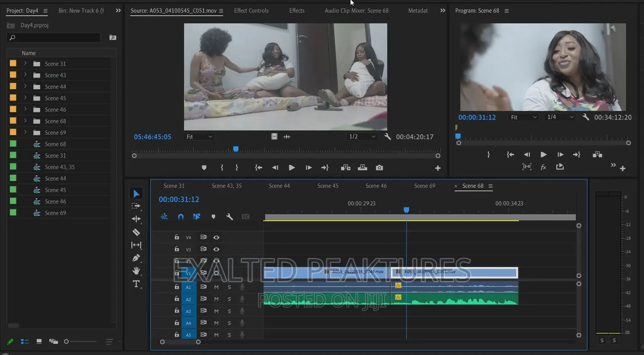Open Source monitor 1/2 resolution dropdown
Screen dimensions: 644x355
click(x=362, y=137)
